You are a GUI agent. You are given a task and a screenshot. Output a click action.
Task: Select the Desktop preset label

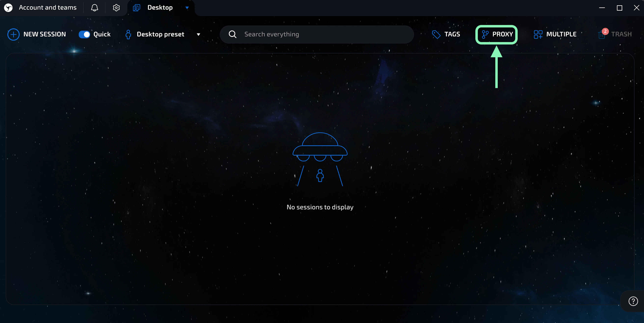click(x=160, y=34)
